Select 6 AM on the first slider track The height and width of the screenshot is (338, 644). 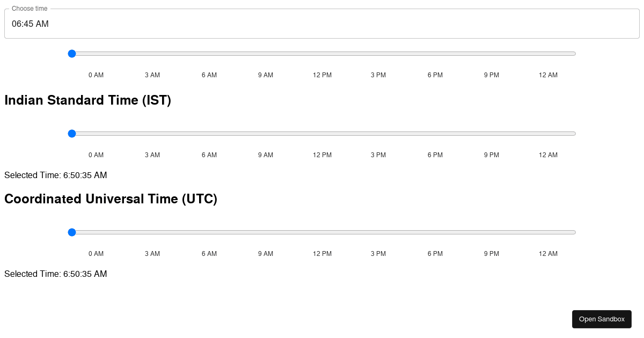point(209,54)
